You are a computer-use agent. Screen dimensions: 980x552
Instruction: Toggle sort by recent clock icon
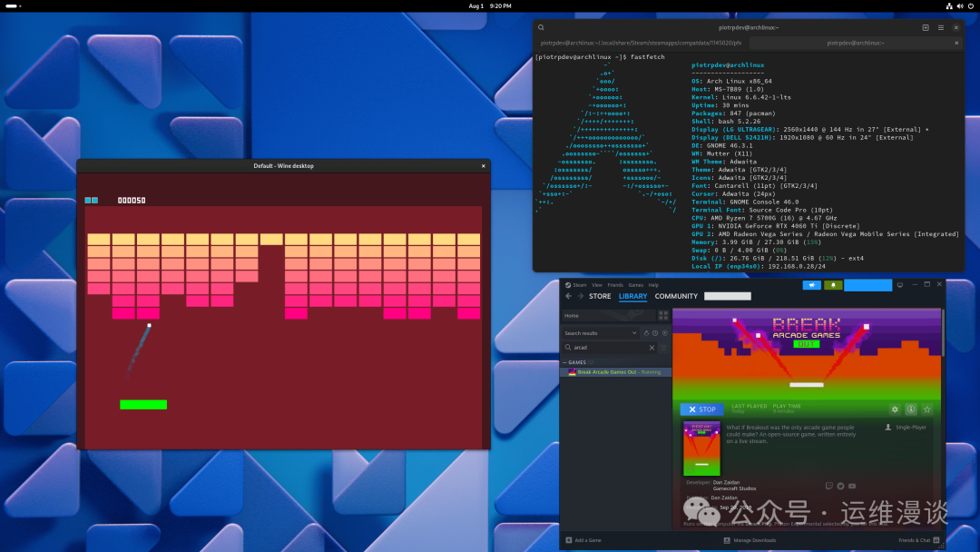point(653,333)
